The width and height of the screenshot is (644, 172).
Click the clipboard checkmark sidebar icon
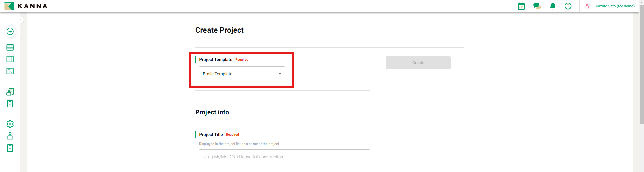coord(10,148)
